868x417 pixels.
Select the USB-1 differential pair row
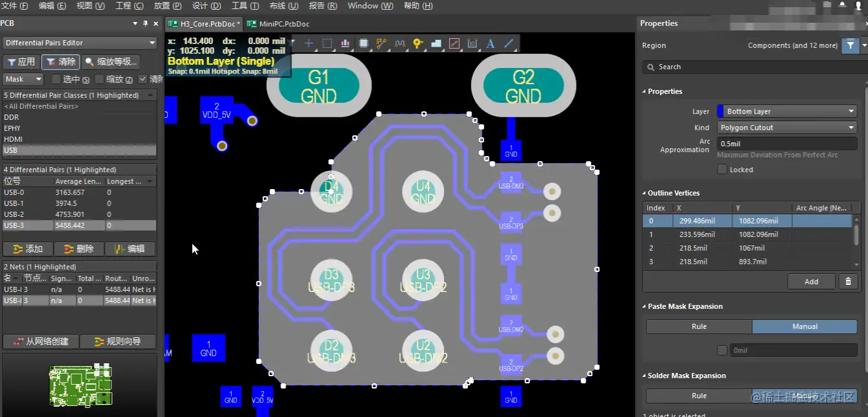[79, 203]
